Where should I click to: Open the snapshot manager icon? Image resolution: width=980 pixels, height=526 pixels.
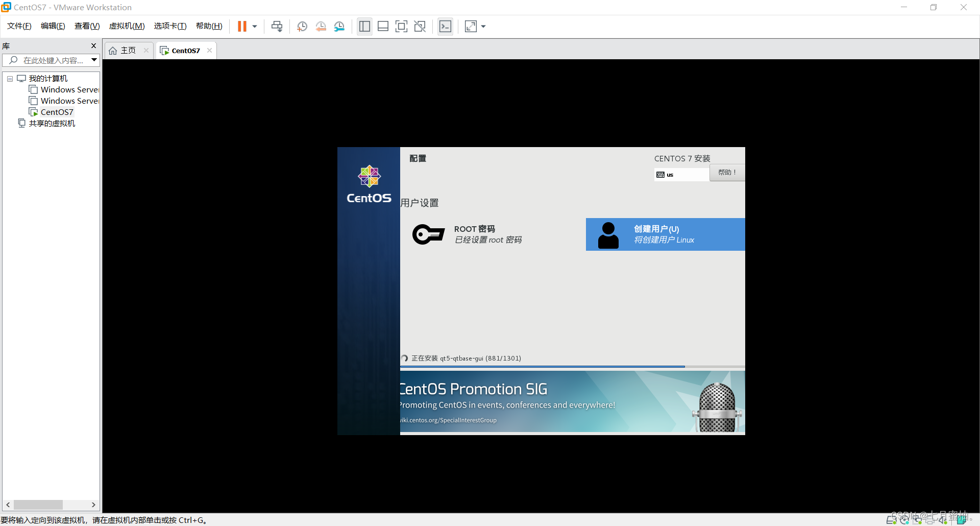pyautogui.click(x=339, y=26)
